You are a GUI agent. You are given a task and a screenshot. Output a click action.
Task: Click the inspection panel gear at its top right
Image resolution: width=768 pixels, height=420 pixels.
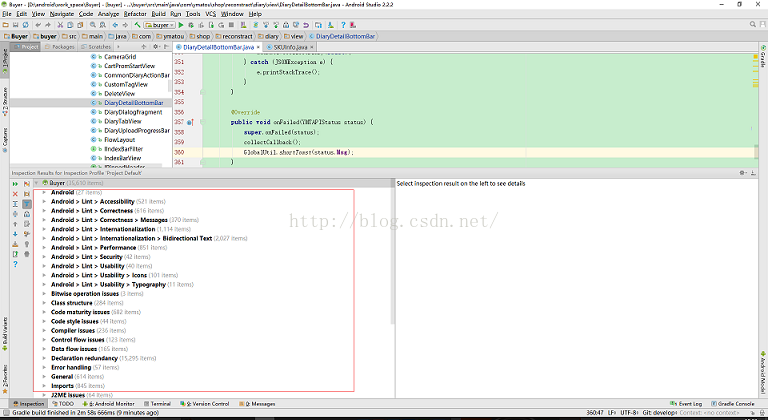click(x=743, y=173)
